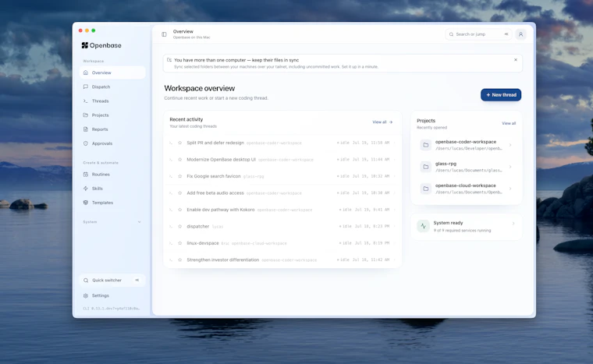The height and width of the screenshot is (364, 593).
Task: Star the dispatcher thread
Action: 180,226
